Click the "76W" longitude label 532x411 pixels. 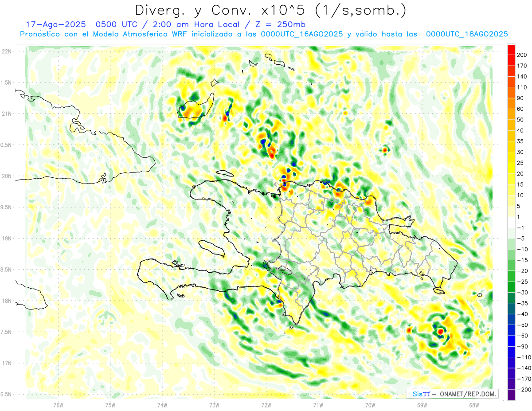click(58, 405)
